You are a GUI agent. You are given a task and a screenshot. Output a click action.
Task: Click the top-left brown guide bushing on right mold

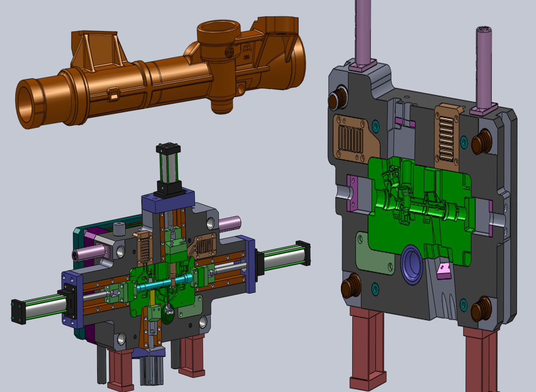(337, 99)
